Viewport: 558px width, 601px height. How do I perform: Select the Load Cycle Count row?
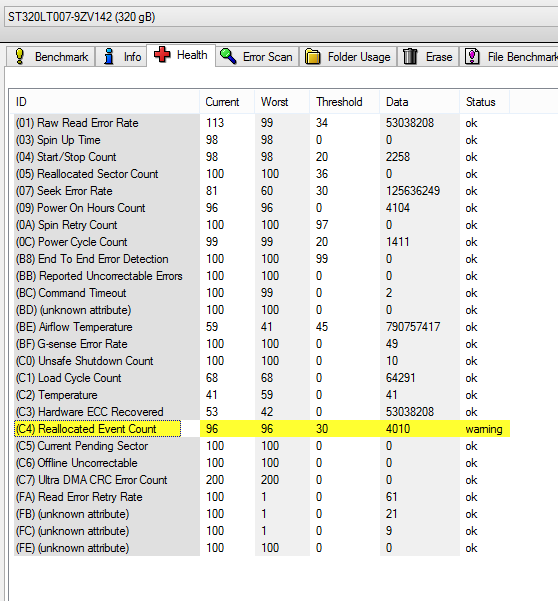pyautogui.click(x=262, y=378)
